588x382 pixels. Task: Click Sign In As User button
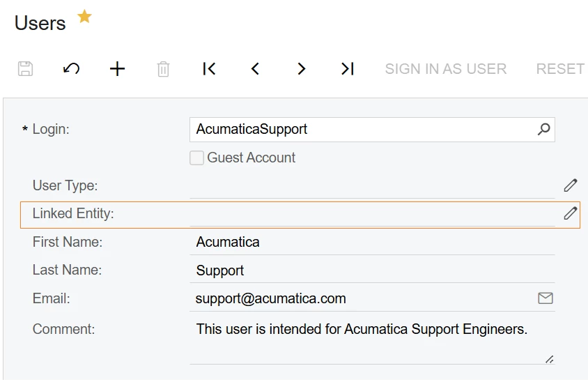446,69
